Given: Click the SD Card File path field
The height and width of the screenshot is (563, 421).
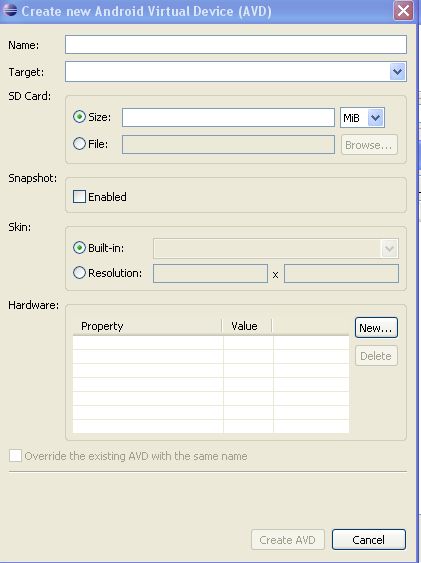Looking at the screenshot, I should click(228, 144).
